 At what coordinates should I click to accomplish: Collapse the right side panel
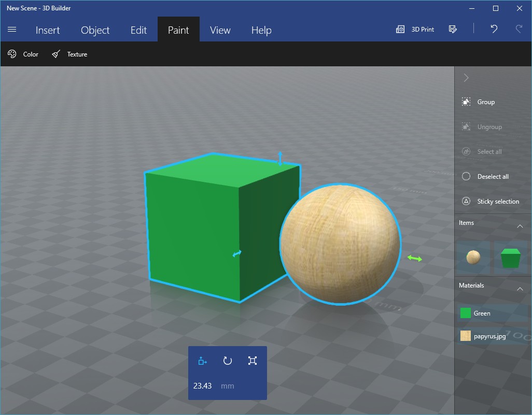click(x=466, y=78)
